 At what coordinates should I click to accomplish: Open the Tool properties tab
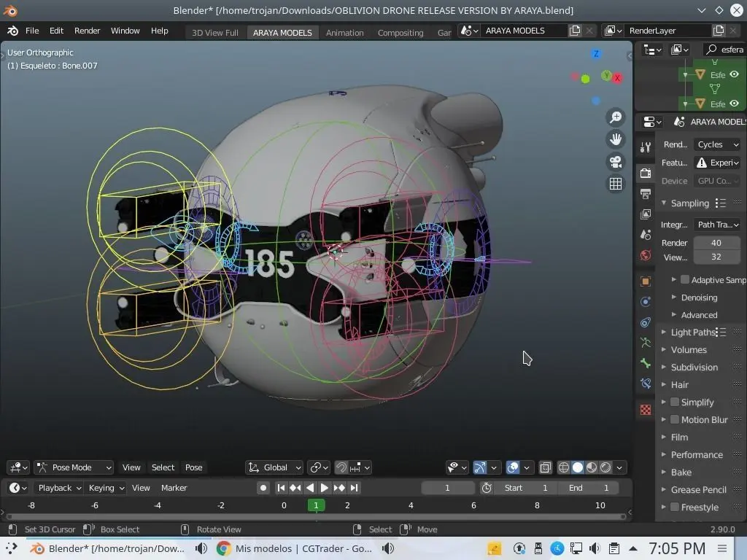pos(646,147)
